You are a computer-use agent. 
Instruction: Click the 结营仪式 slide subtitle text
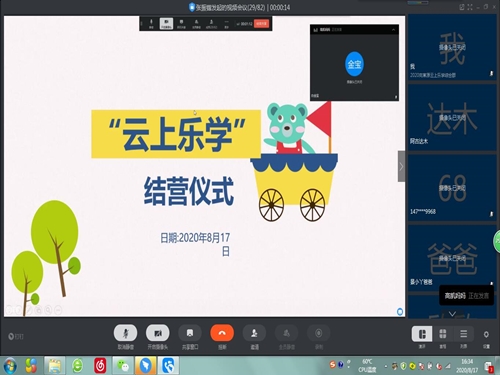point(189,191)
